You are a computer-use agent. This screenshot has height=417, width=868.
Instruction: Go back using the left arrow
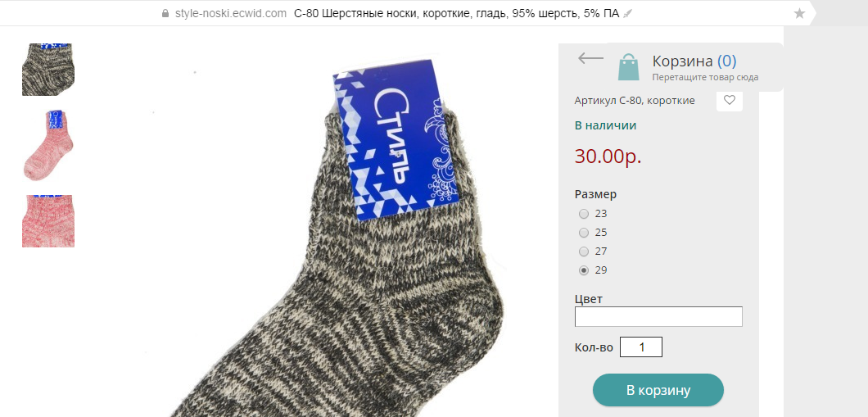(x=590, y=57)
